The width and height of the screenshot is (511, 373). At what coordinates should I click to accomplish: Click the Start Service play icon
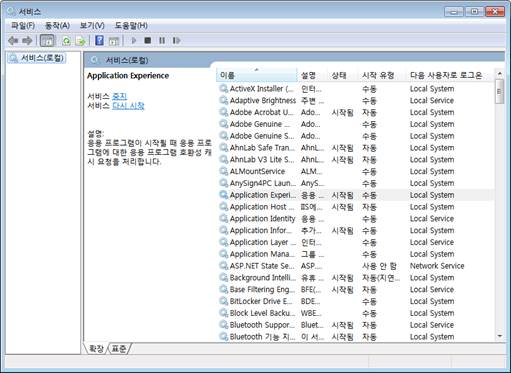click(134, 41)
